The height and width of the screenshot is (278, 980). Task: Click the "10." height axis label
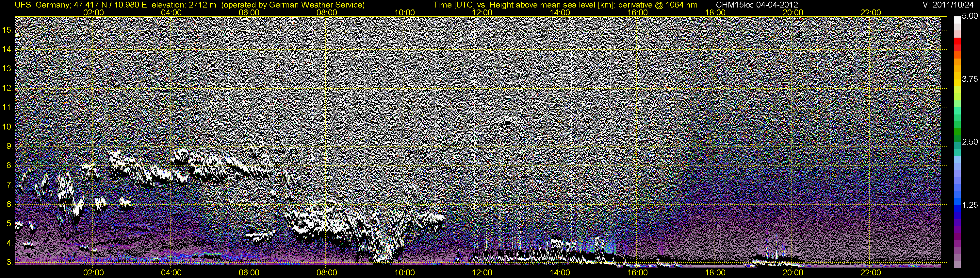(x=8, y=127)
